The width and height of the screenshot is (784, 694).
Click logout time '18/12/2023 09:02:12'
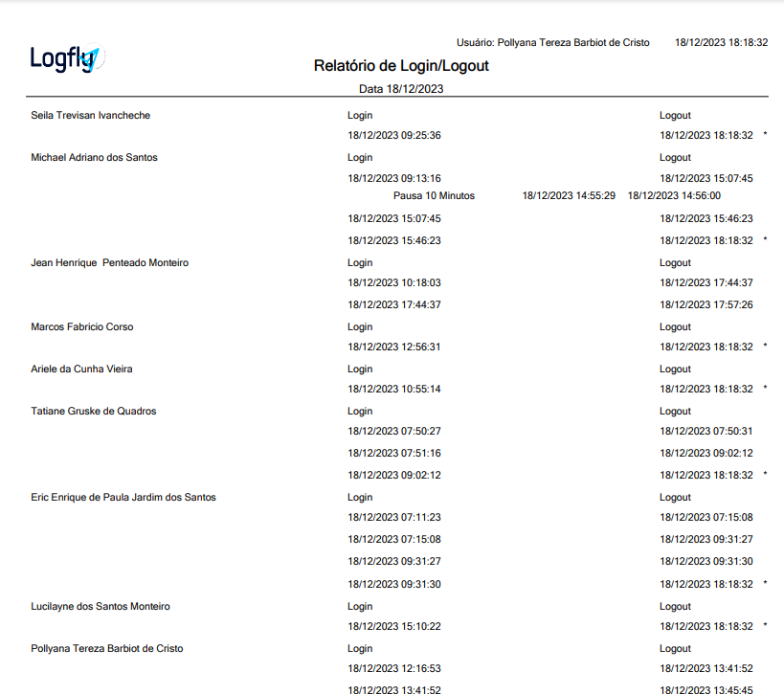706,453
